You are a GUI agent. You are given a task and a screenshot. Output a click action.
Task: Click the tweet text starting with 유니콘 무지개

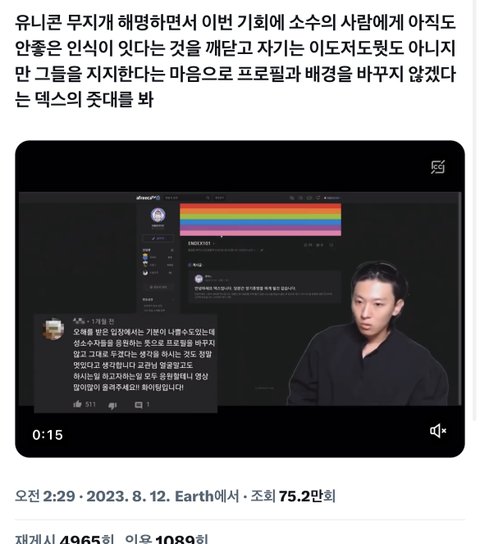pos(235,61)
